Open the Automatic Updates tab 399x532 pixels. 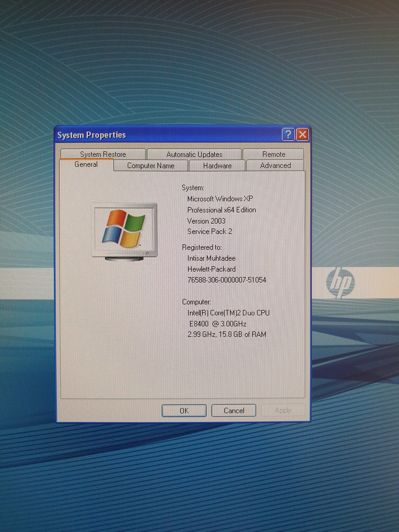pos(194,154)
